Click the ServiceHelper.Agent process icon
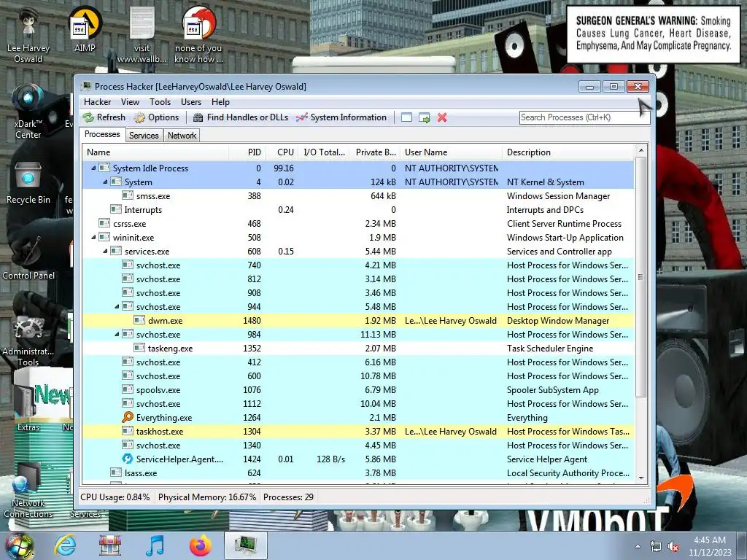This screenshot has width=747, height=560. pyautogui.click(x=127, y=459)
